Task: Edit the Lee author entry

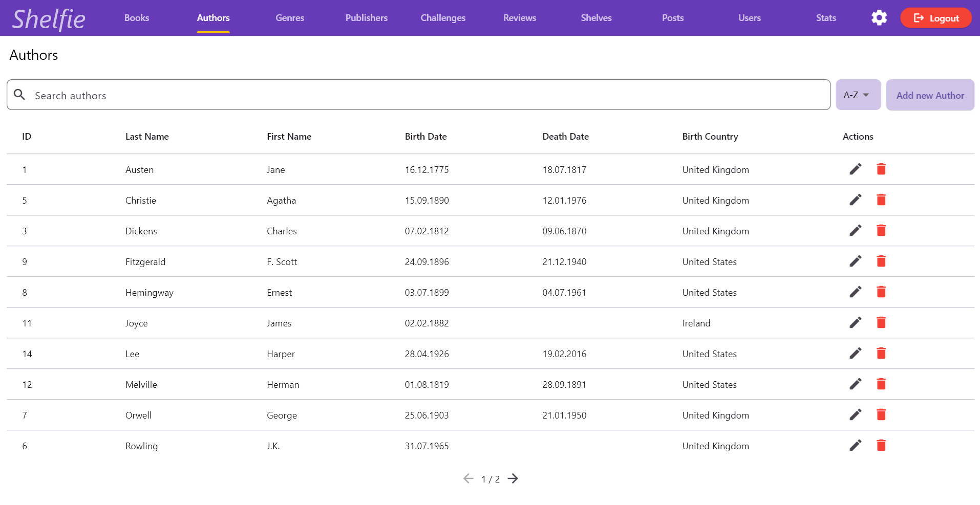Action: pyautogui.click(x=856, y=353)
